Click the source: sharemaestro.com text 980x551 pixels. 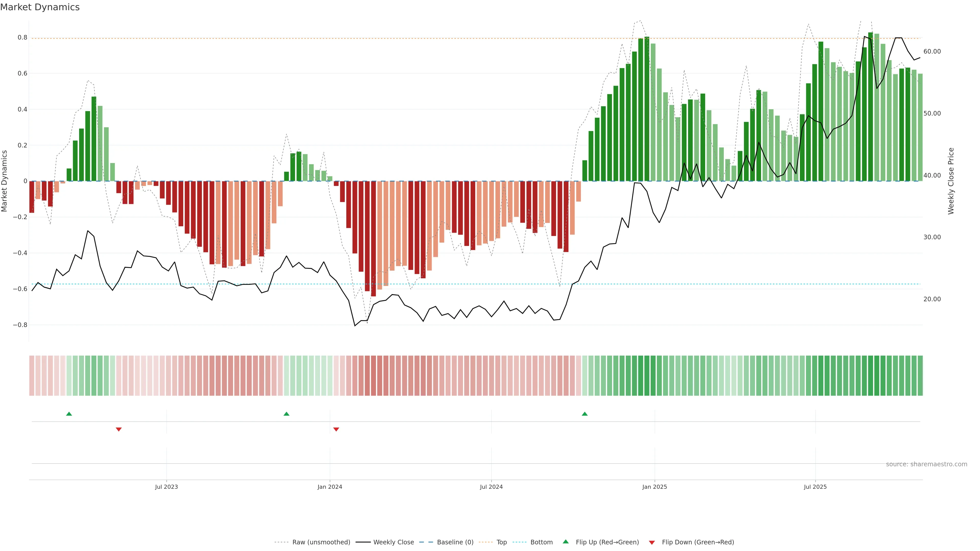point(926,464)
